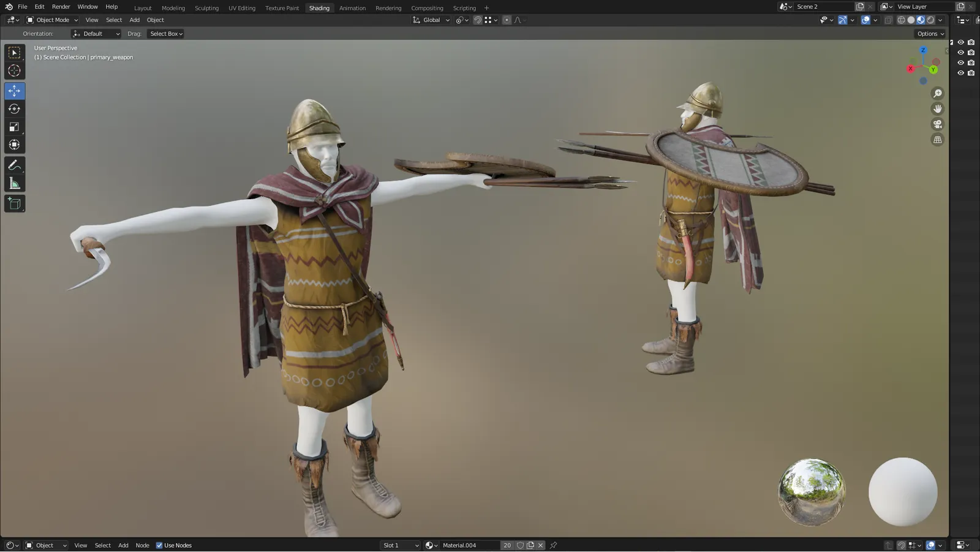Screen dimensions: 980x552
Task: Unlink Material.004 with X icon
Action: [540, 545]
